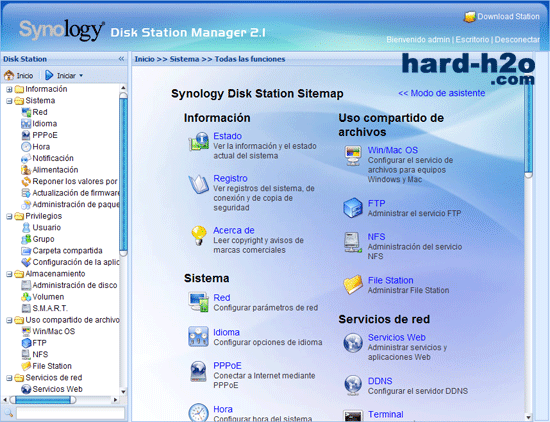This screenshot has height=422, width=550.
Task: Select Usuario in the tree
Action: tap(47, 227)
